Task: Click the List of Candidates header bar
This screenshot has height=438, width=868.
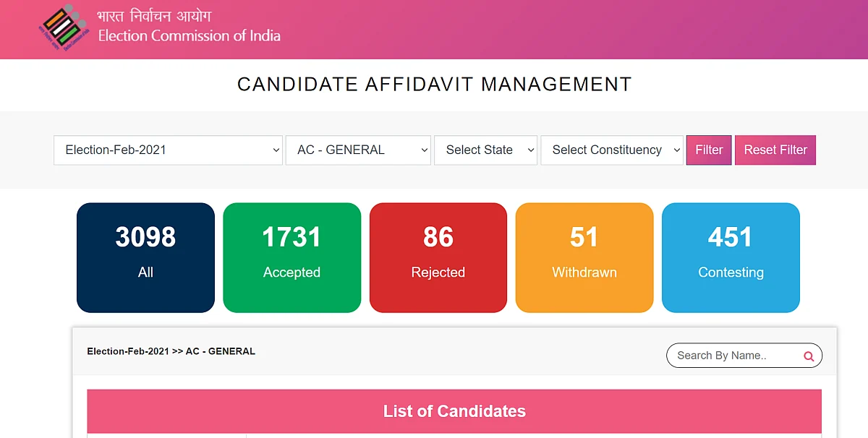Action: click(x=454, y=411)
